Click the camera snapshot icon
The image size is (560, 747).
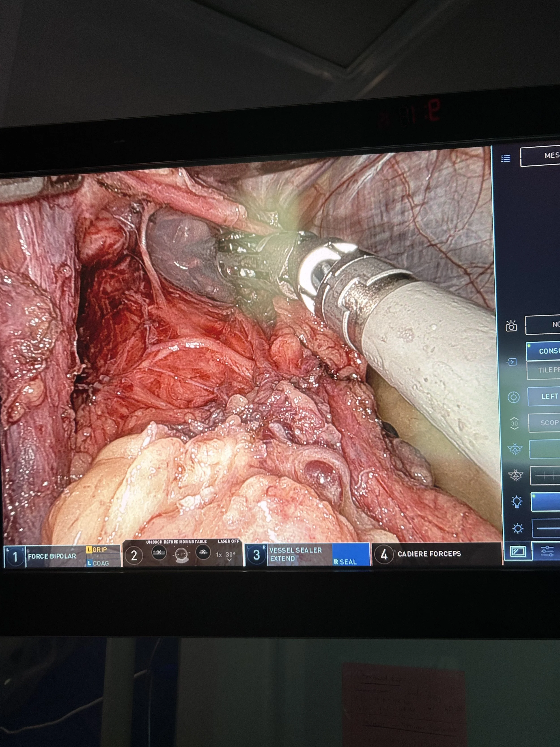[x=511, y=326]
